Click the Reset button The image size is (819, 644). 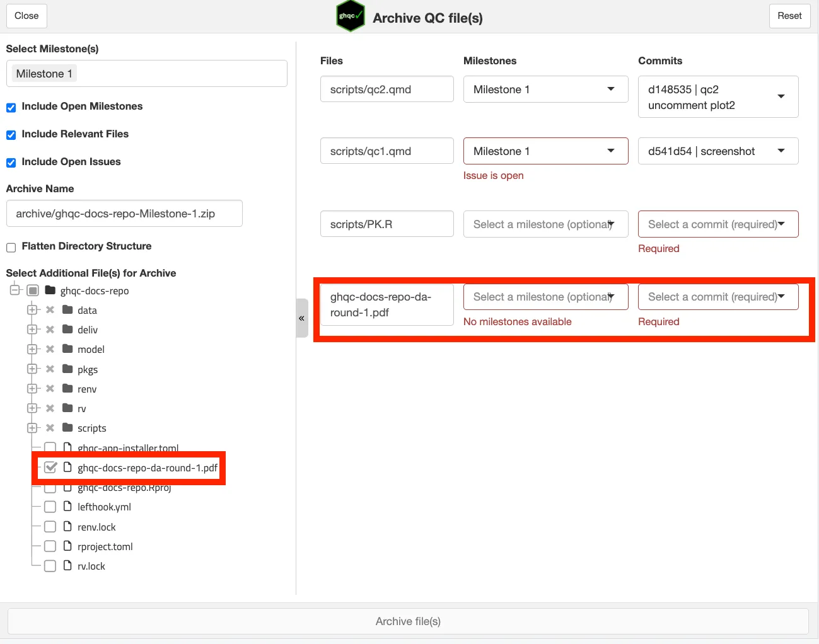(x=789, y=16)
